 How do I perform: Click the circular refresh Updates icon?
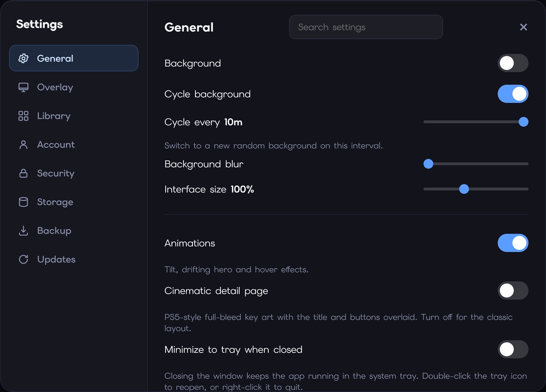(x=23, y=260)
